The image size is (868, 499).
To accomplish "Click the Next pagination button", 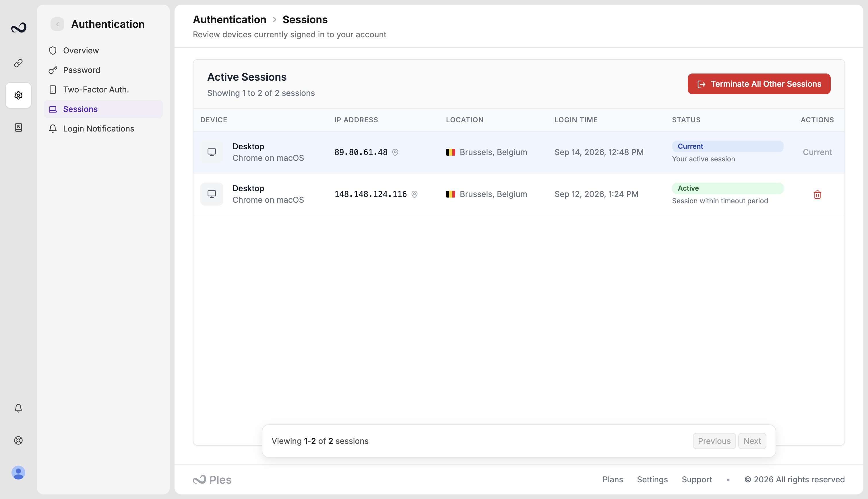I will tap(752, 441).
